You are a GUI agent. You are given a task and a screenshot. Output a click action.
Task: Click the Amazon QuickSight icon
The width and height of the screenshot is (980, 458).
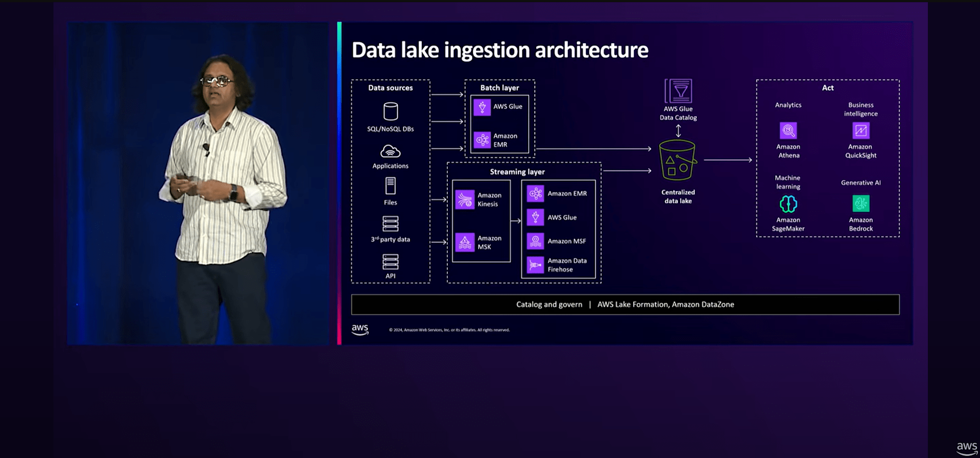click(861, 131)
